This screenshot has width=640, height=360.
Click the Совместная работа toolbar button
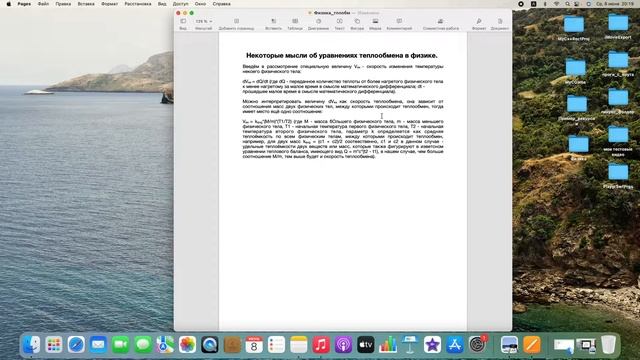[441, 24]
